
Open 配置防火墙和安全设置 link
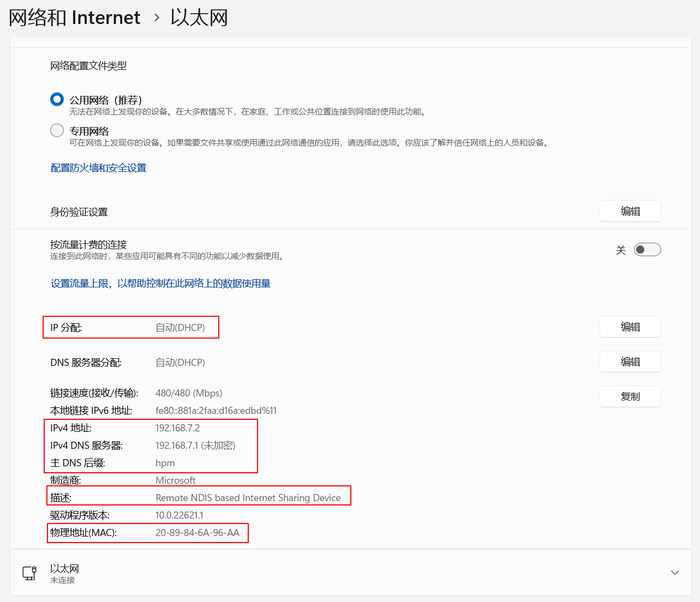click(98, 168)
